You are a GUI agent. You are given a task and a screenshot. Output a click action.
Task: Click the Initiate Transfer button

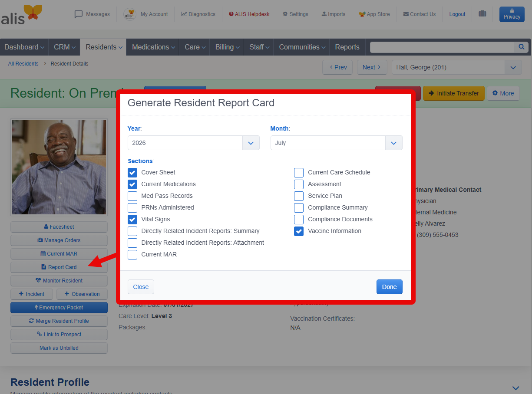tap(453, 93)
